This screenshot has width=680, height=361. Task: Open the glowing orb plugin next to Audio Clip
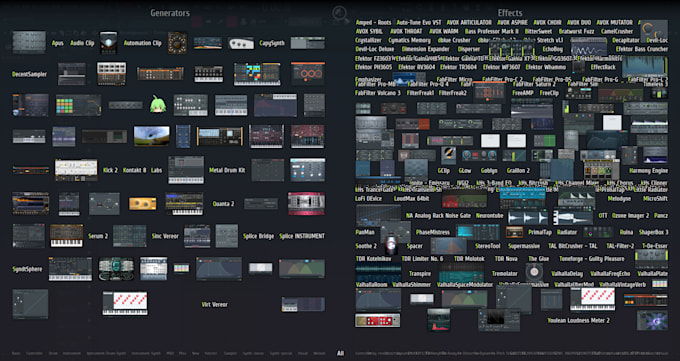click(x=108, y=43)
